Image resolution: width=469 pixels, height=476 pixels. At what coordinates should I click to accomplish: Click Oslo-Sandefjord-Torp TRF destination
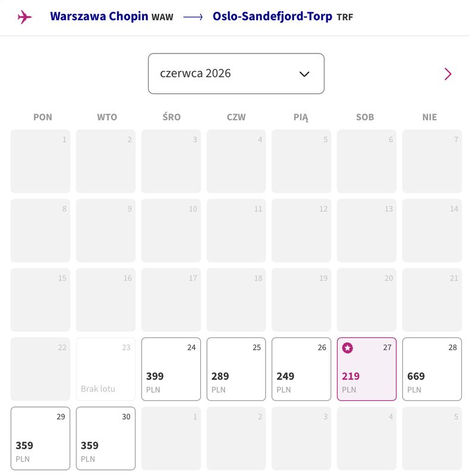[283, 17]
